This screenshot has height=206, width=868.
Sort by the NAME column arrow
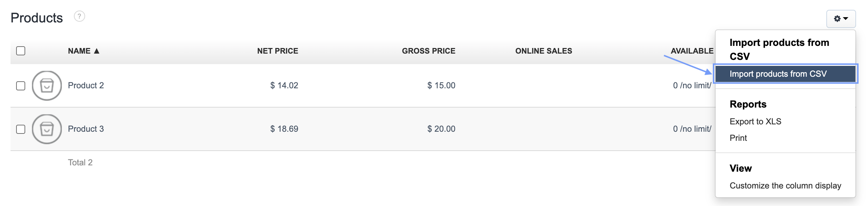pyautogui.click(x=97, y=51)
